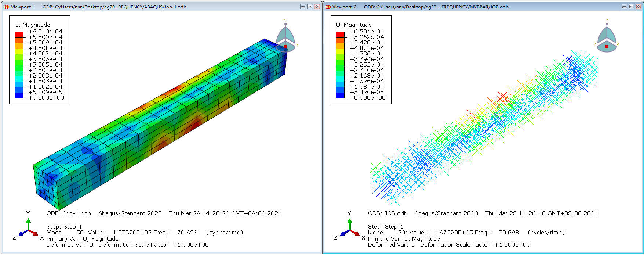Click Deformation Scale Factor text in Viewport 2
This screenshot has width=644, height=255.
click(475, 245)
